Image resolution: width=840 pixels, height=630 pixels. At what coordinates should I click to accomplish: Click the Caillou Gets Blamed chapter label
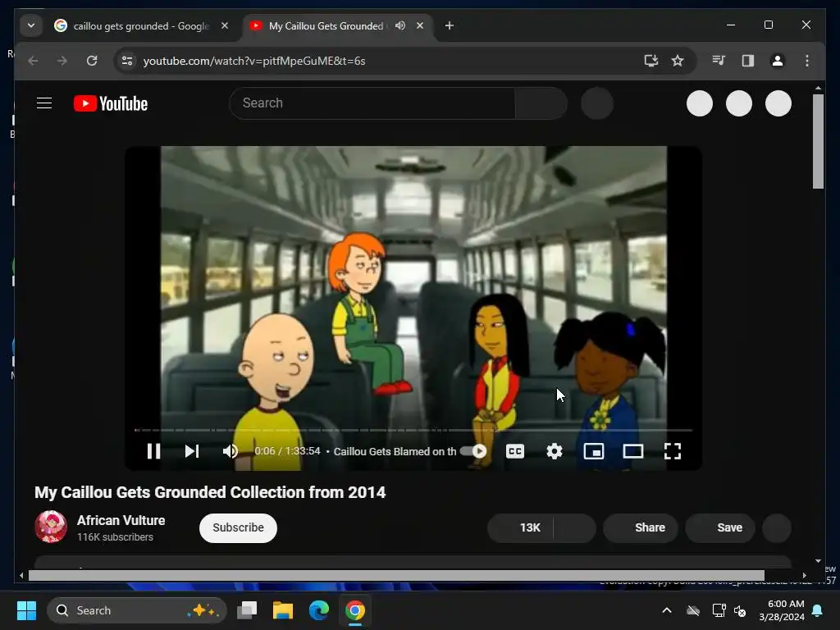tap(395, 452)
